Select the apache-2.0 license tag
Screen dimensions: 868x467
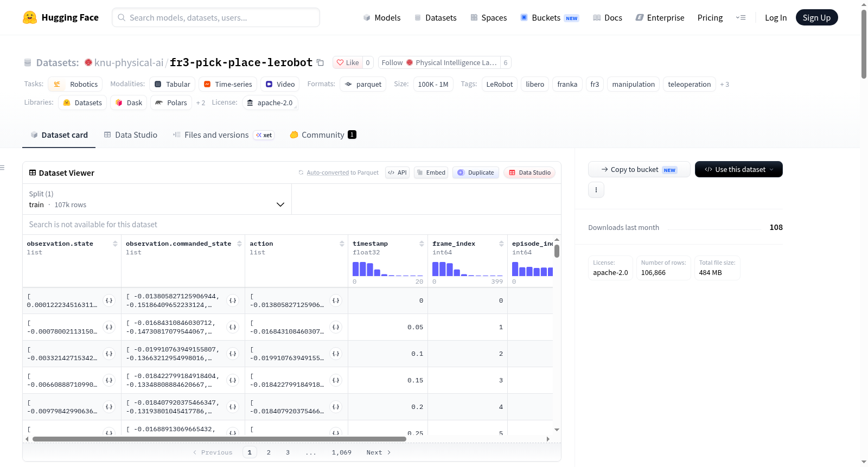[x=270, y=103]
